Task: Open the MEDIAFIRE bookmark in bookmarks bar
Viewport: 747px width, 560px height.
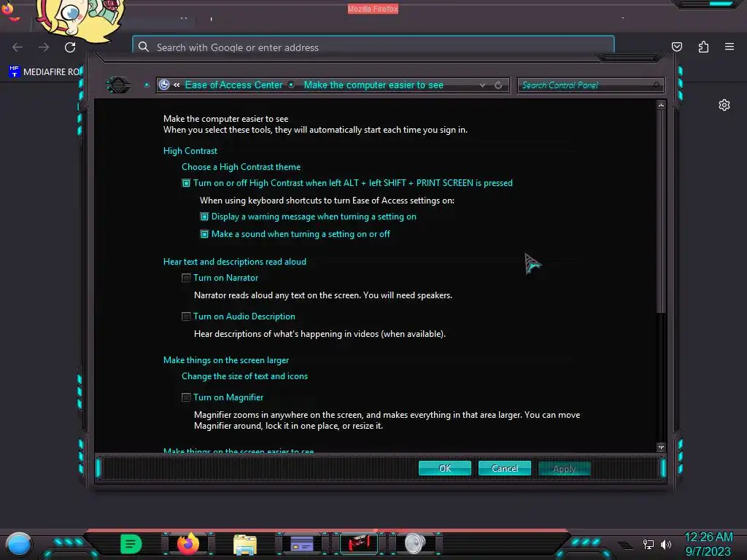Action: pyautogui.click(x=44, y=72)
